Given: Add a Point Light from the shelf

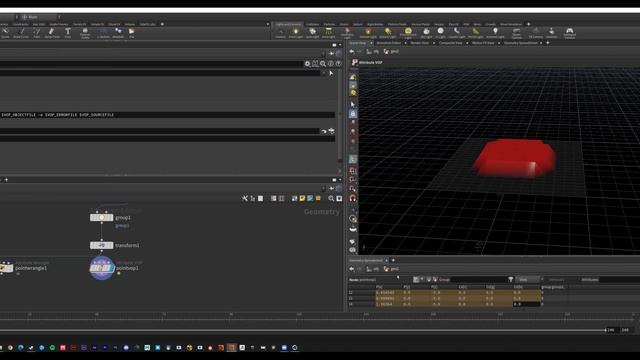Looking at the screenshot, I should (296, 33).
